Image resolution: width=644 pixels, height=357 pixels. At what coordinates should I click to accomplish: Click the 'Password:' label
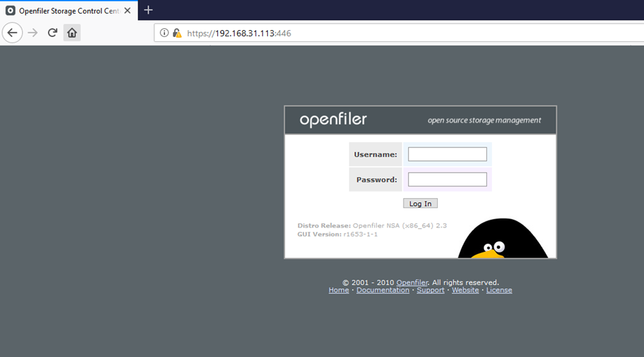pos(377,180)
